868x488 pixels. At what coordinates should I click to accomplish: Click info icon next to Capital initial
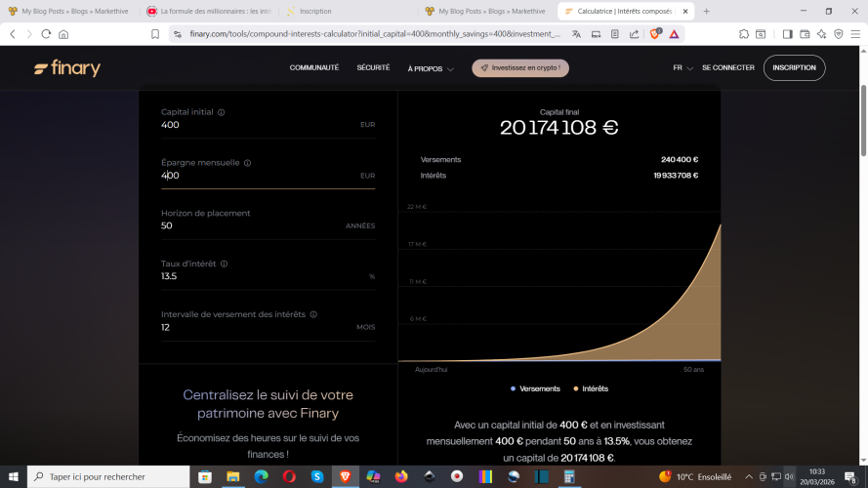[x=222, y=112]
